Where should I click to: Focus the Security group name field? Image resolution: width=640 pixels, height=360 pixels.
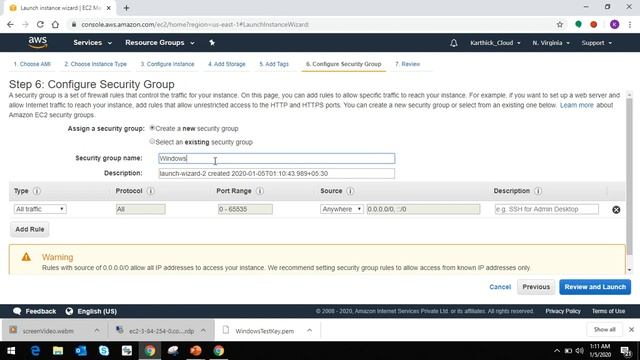277,158
